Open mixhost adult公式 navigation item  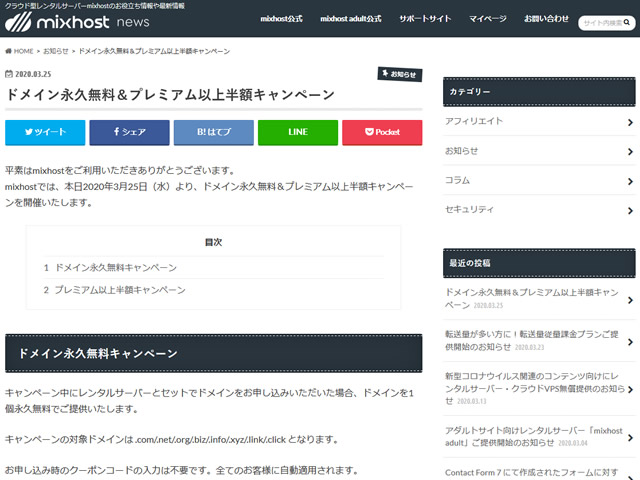click(x=351, y=19)
